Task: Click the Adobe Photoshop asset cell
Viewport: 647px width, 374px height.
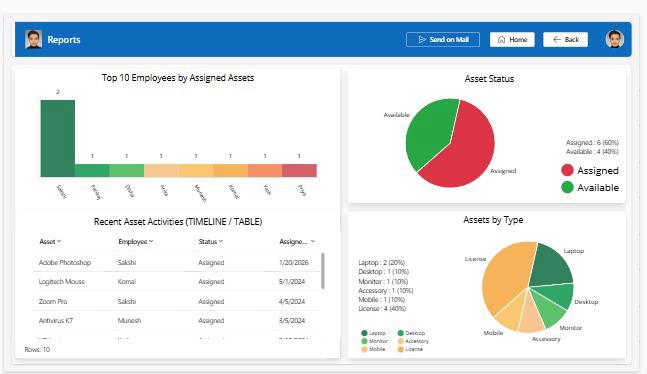Action: (65, 263)
